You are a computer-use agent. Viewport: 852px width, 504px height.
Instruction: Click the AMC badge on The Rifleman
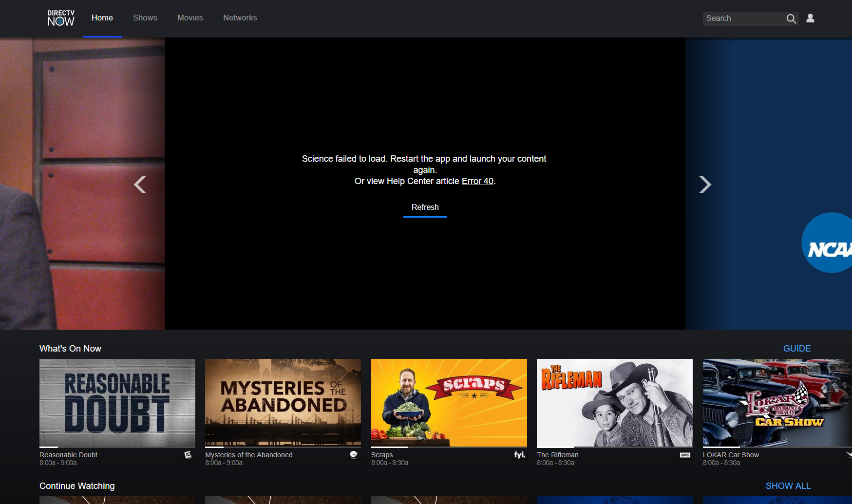coord(685,454)
